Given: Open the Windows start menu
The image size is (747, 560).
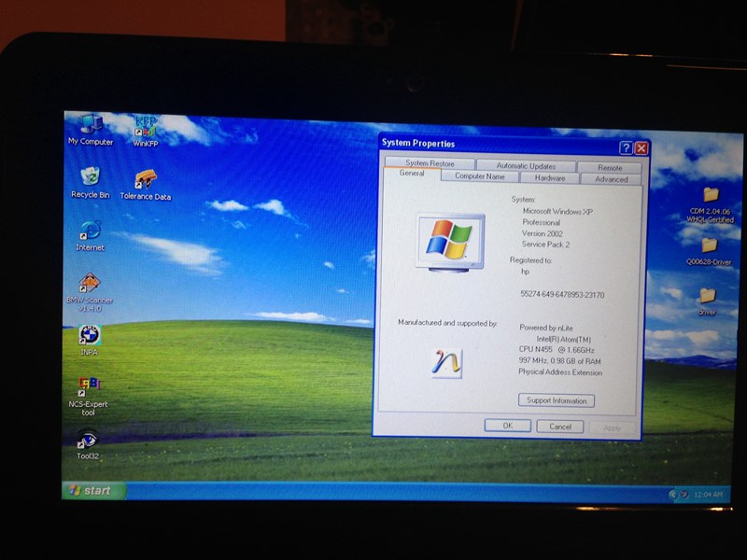Looking at the screenshot, I should tap(93, 491).
